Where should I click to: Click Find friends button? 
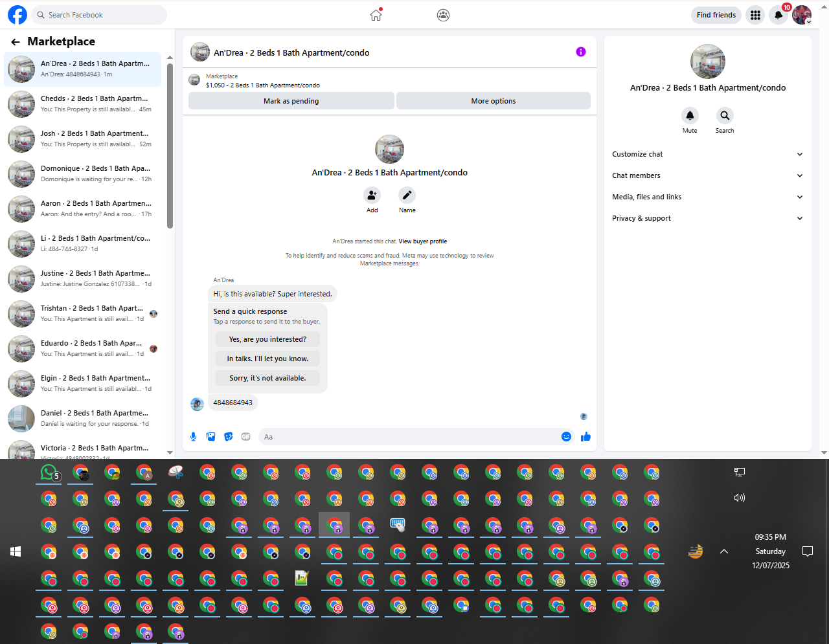tap(716, 15)
